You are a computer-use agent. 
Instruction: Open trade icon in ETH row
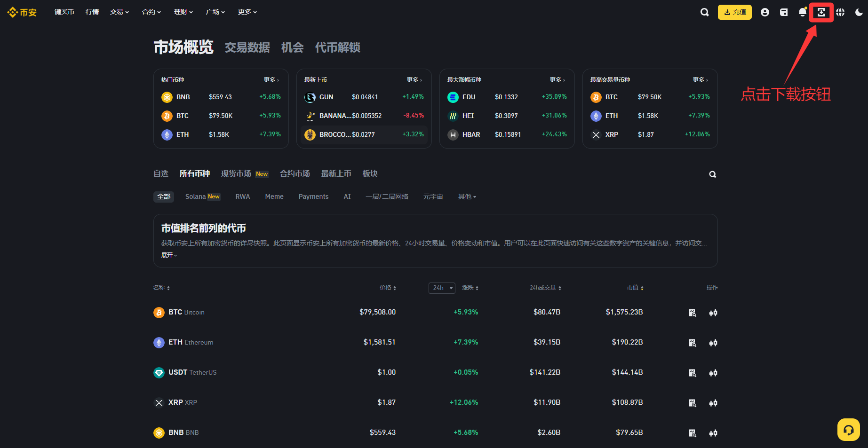[713, 343]
